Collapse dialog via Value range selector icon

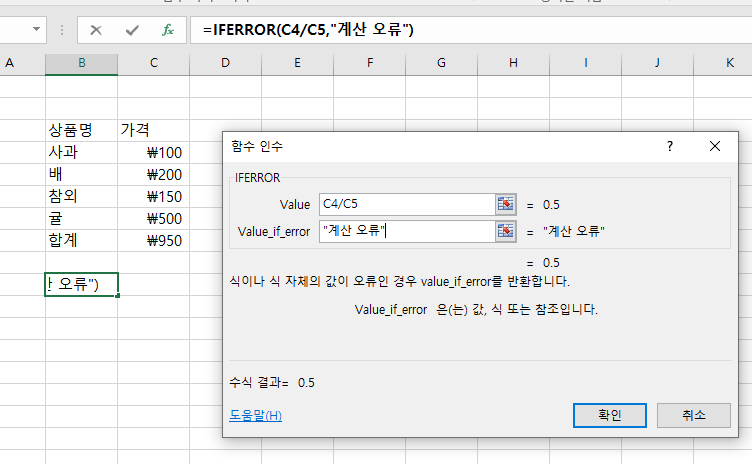[507, 204]
